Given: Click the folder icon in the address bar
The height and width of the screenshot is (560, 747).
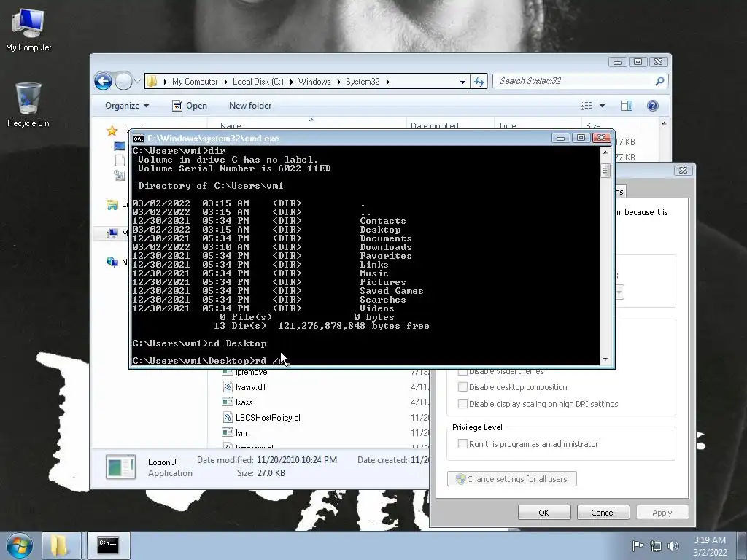Looking at the screenshot, I should pyautogui.click(x=152, y=82).
